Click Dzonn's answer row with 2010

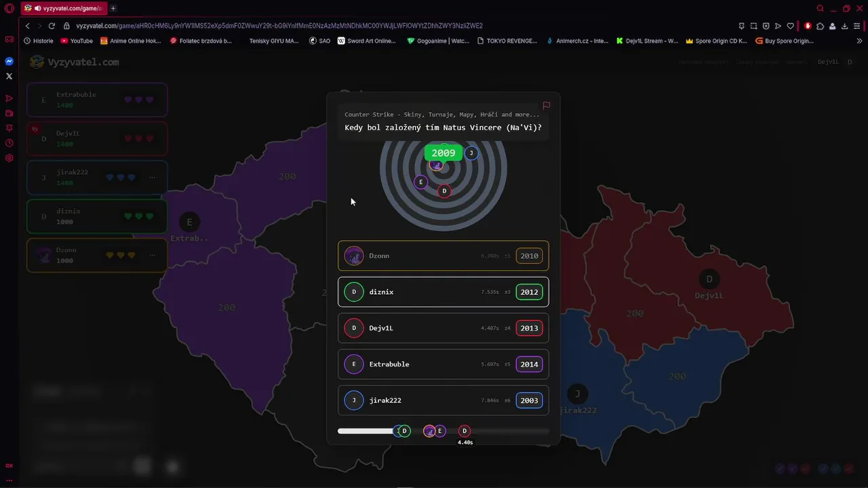coord(443,256)
